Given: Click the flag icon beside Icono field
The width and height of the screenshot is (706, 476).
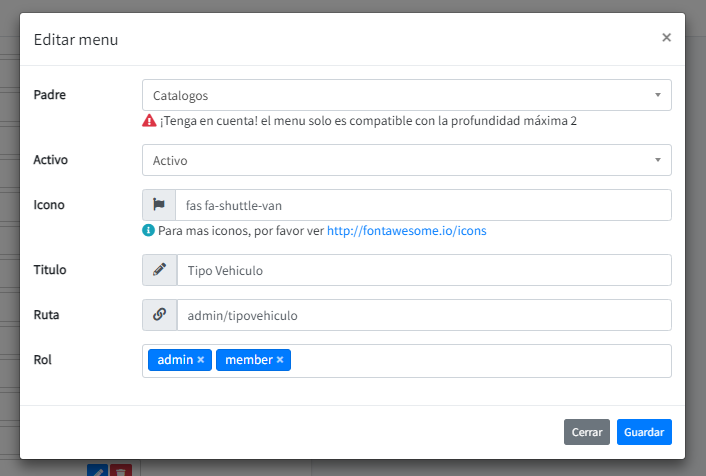Looking at the screenshot, I should tap(159, 205).
